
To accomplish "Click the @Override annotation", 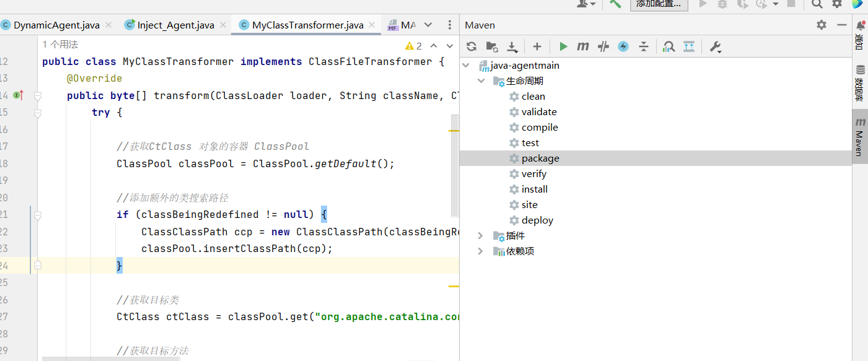I will click(94, 79).
